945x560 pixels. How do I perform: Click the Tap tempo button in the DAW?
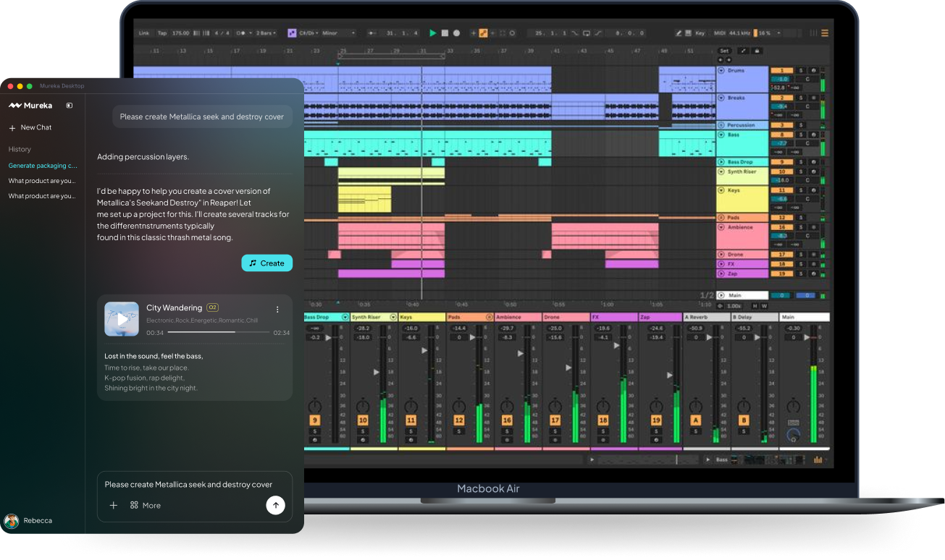(162, 33)
